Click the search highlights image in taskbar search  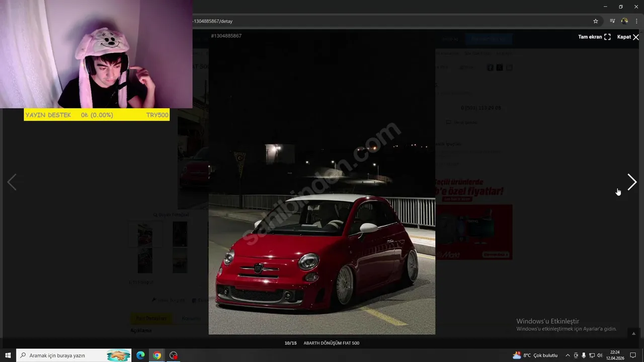[x=118, y=355]
